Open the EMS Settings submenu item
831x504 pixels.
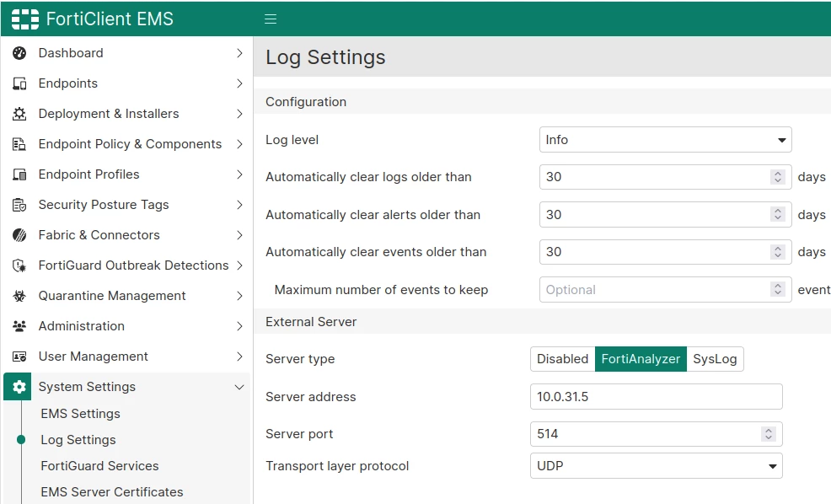81,413
